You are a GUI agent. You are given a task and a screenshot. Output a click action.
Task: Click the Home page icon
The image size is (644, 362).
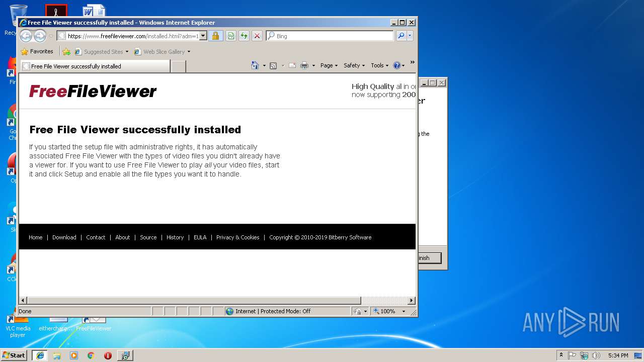[x=255, y=65]
